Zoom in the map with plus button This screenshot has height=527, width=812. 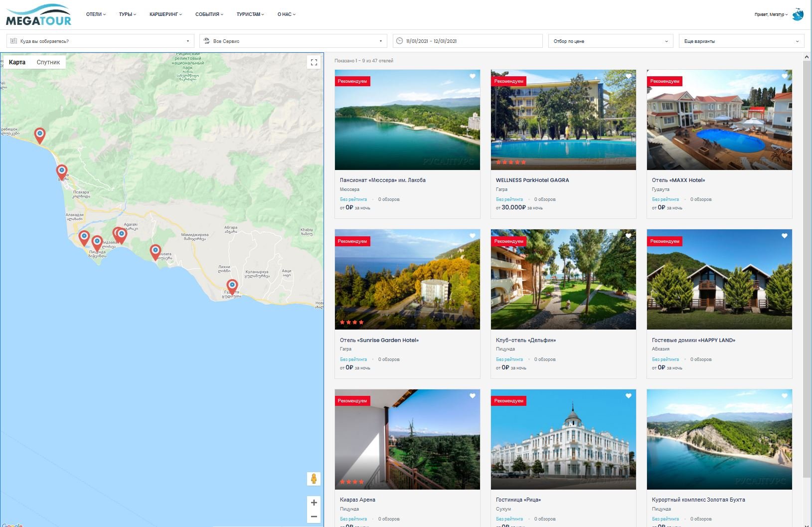[314, 503]
